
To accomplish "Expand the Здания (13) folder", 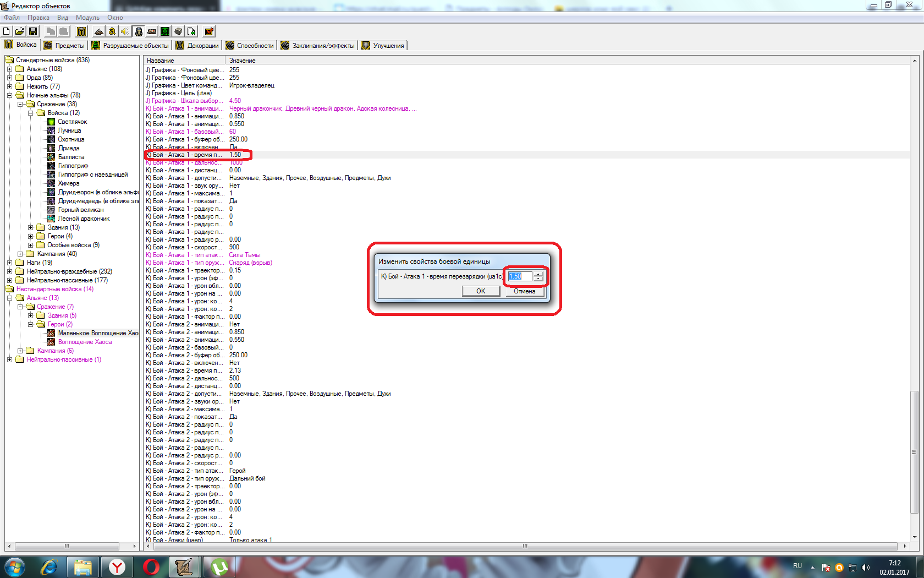I will coord(31,227).
